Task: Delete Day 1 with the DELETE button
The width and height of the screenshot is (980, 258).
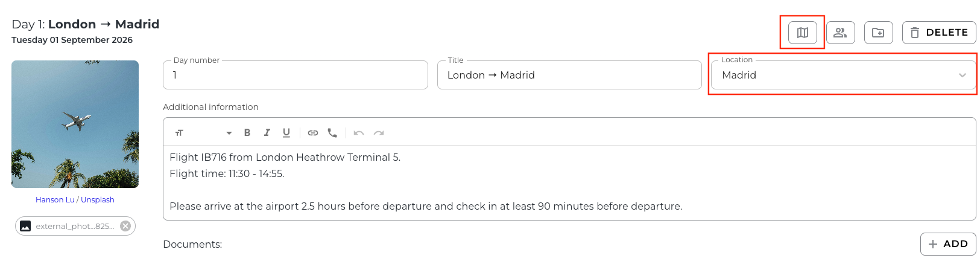Action: coord(939,33)
